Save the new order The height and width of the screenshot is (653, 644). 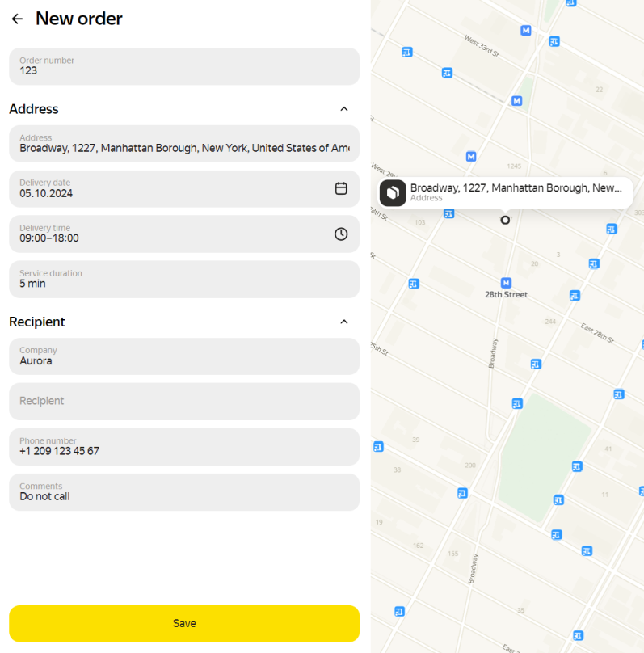pos(184,623)
